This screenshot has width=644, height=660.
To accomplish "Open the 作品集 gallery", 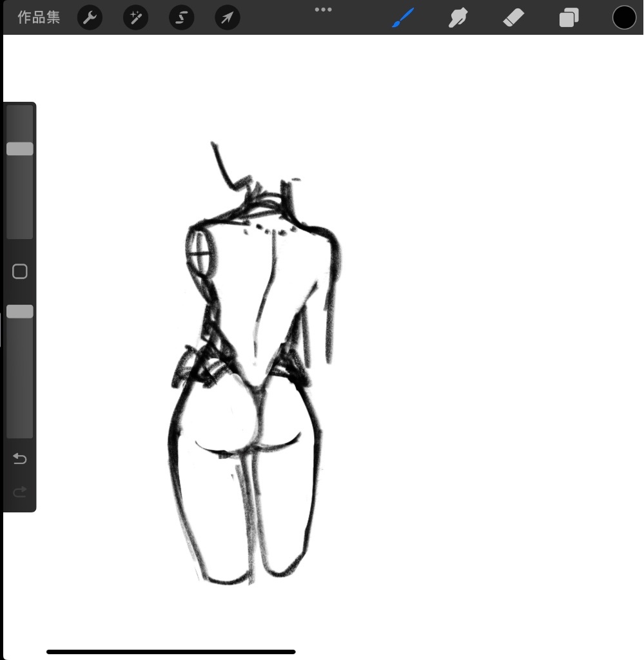I will click(x=39, y=17).
